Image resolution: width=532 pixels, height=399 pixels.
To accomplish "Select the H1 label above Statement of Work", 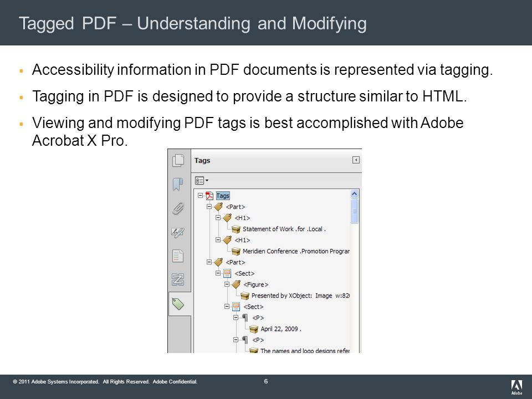I will coord(242,218).
